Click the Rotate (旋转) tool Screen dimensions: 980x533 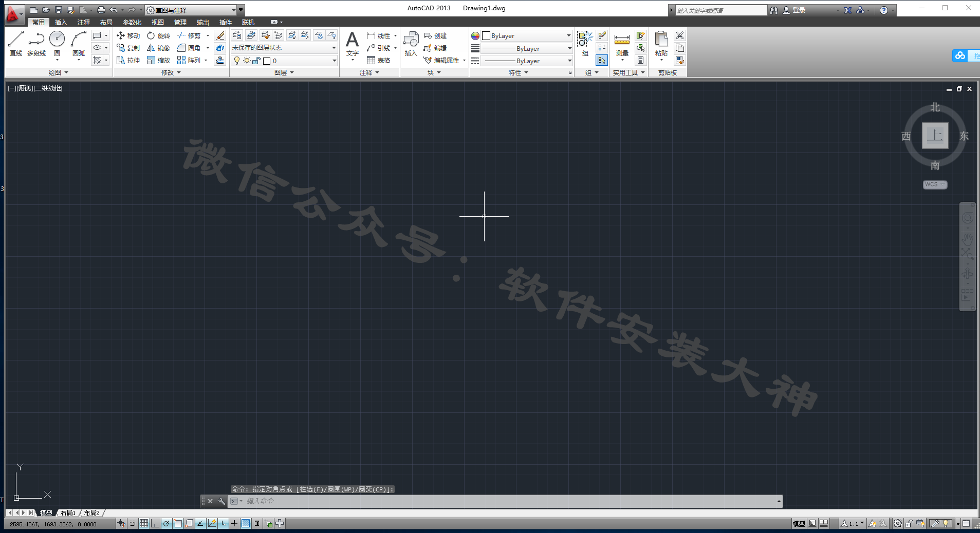tap(158, 35)
